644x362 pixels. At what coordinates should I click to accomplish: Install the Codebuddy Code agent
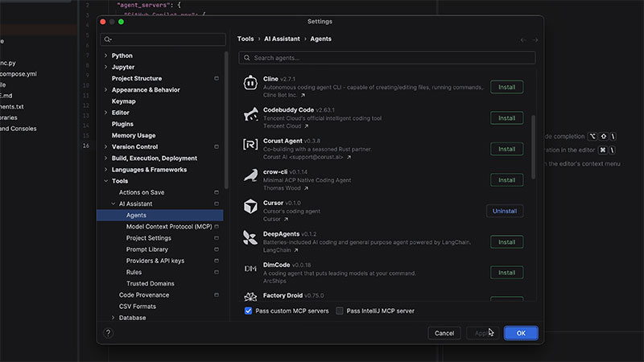pyautogui.click(x=507, y=118)
